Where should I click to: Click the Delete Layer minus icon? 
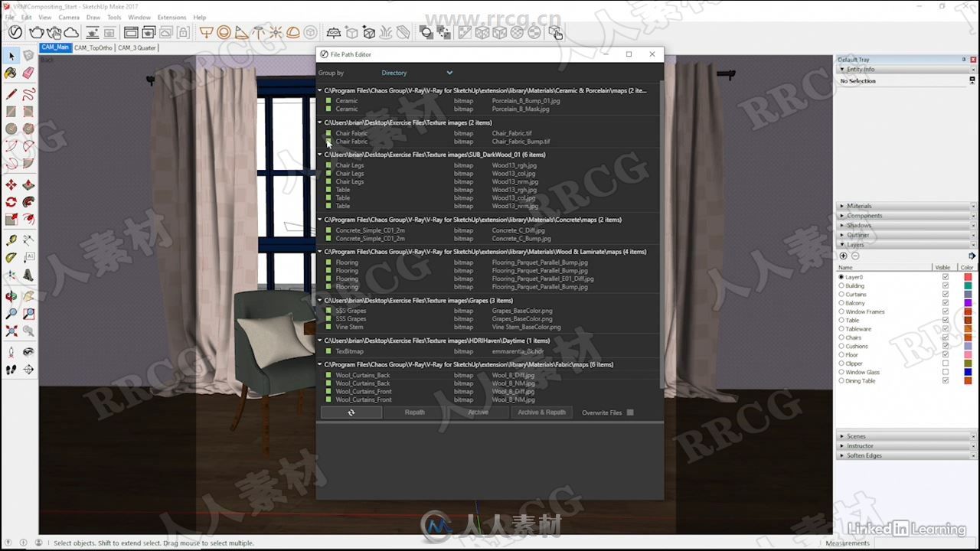click(x=855, y=256)
